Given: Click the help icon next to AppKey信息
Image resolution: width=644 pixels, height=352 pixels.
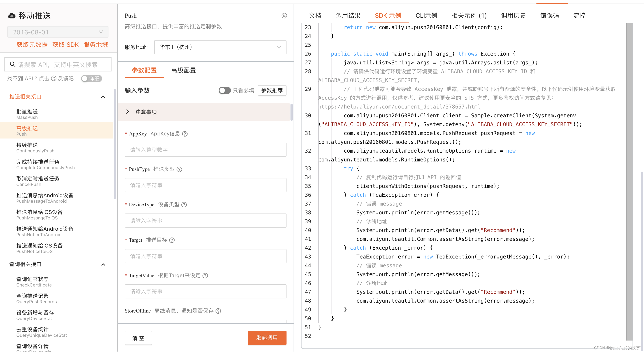Looking at the screenshot, I should (185, 134).
